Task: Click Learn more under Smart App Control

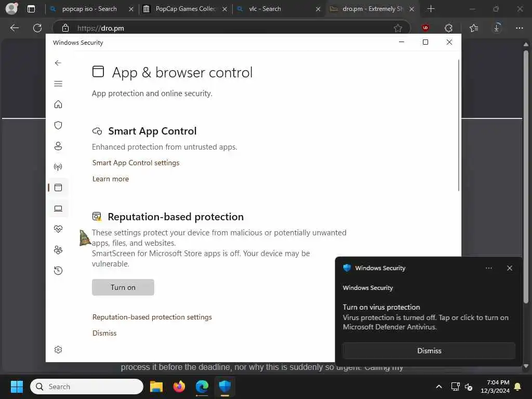Action: point(111,179)
